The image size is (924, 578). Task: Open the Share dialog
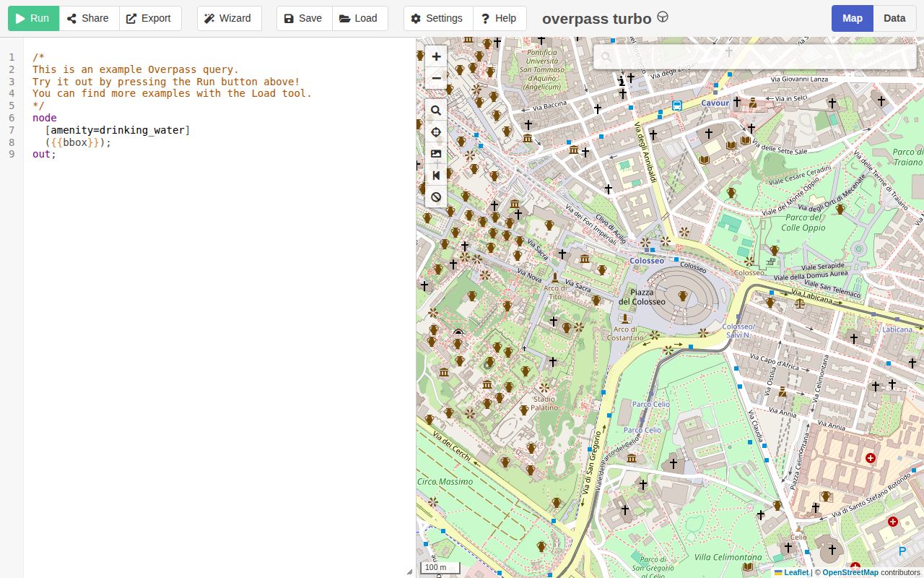[x=88, y=18]
